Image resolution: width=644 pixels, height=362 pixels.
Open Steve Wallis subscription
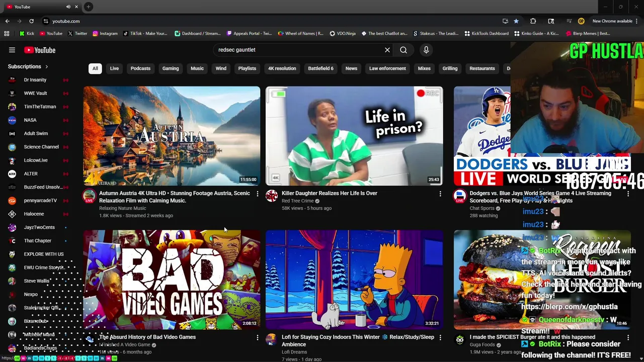pyautogui.click(x=38, y=281)
